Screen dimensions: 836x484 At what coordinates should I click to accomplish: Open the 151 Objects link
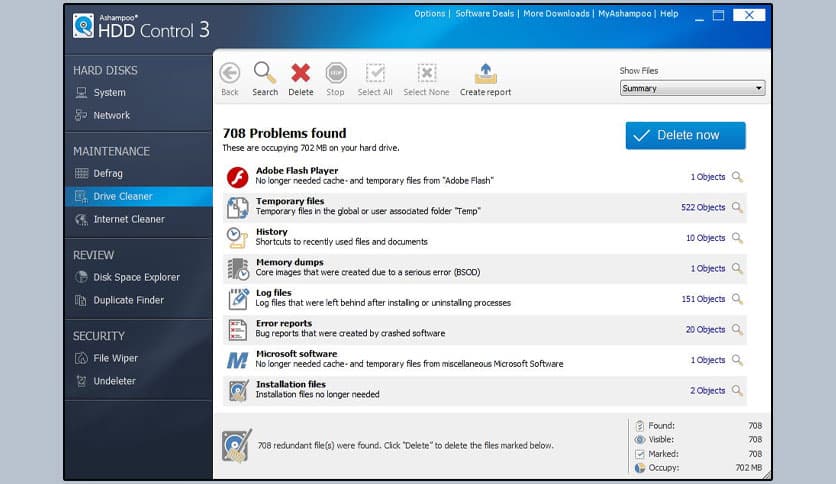point(703,299)
